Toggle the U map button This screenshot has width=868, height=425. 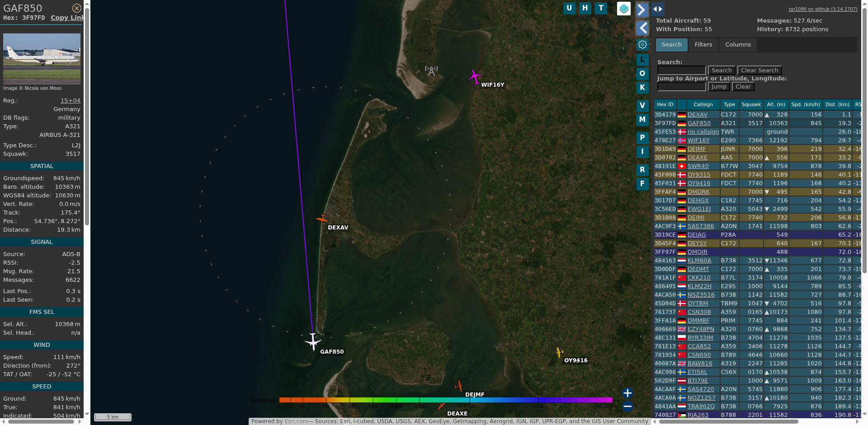569,8
